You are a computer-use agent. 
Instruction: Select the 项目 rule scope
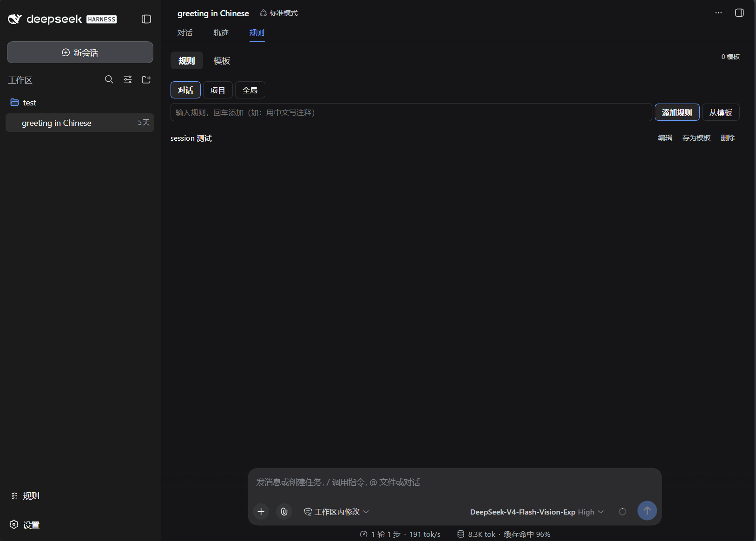coord(218,90)
